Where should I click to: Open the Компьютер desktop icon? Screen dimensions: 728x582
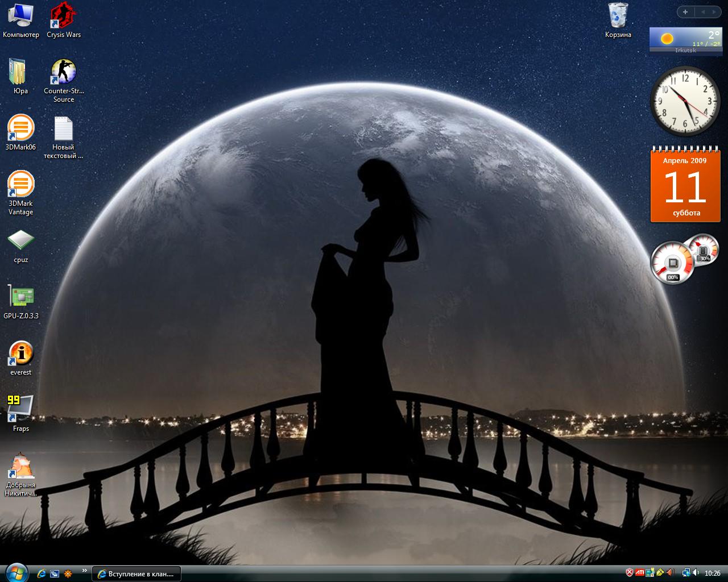(21, 20)
